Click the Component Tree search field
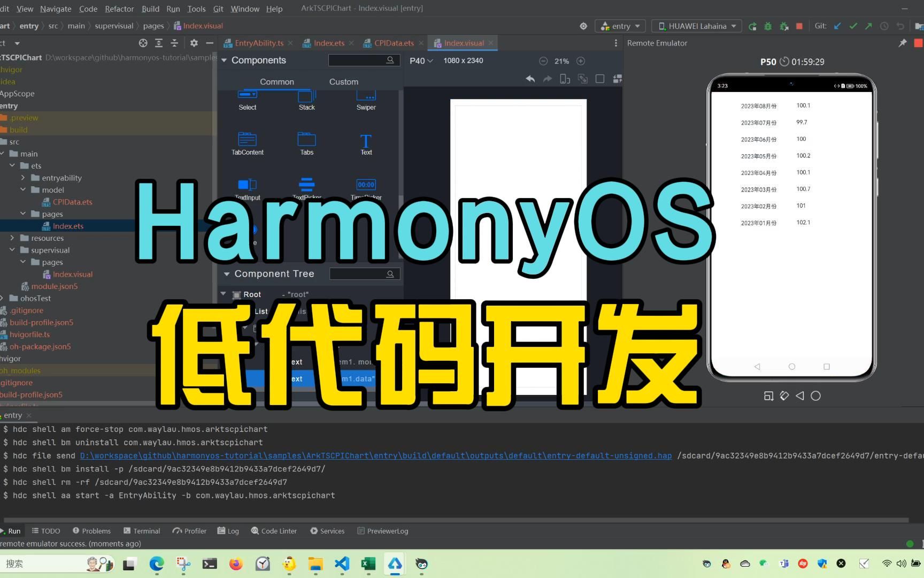The image size is (924, 578). 365,274
